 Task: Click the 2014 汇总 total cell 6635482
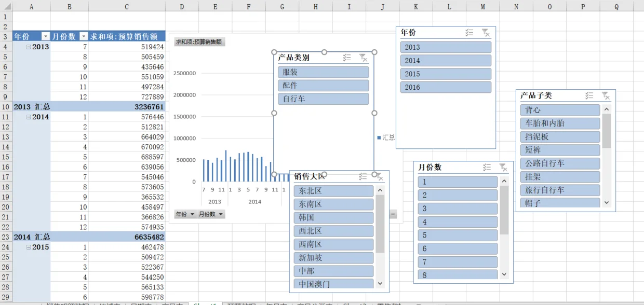[127, 237]
